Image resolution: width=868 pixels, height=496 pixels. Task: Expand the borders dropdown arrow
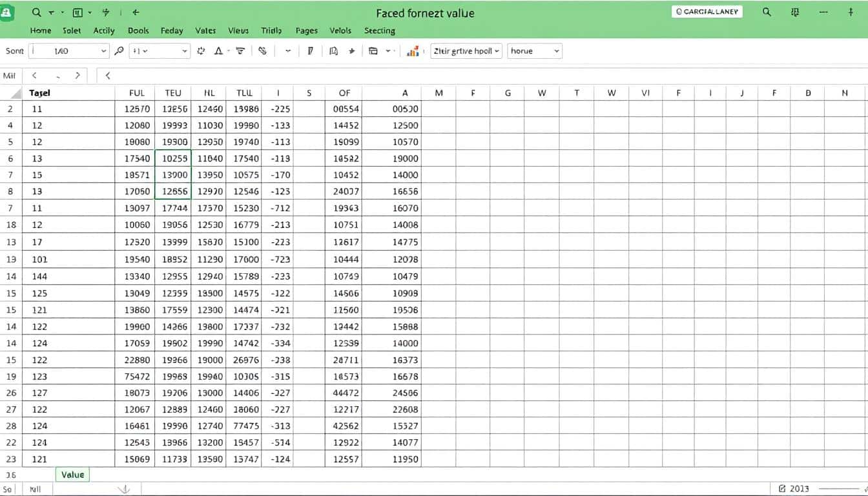(389, 51)
